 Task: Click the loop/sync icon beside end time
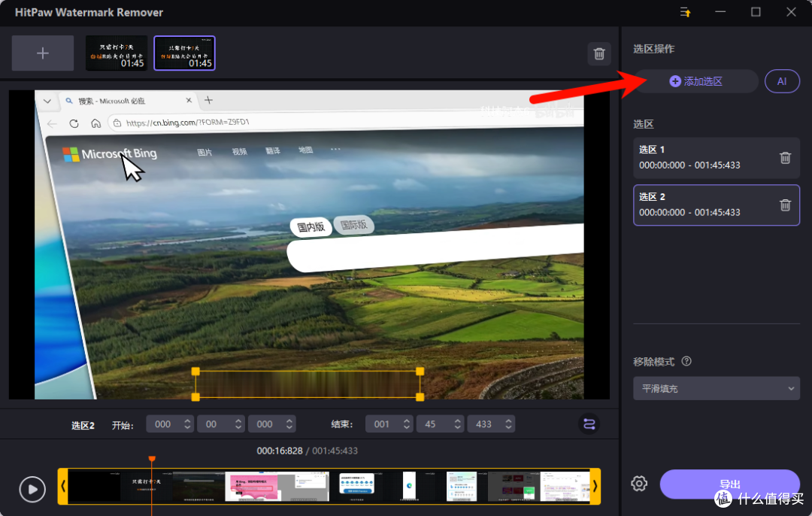click(589, 424)
